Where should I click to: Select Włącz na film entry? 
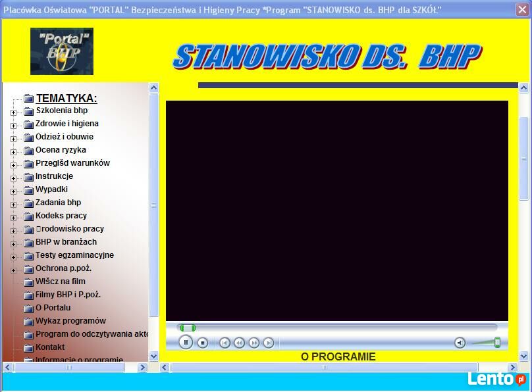pyautogui.click(x=61, y=282)
